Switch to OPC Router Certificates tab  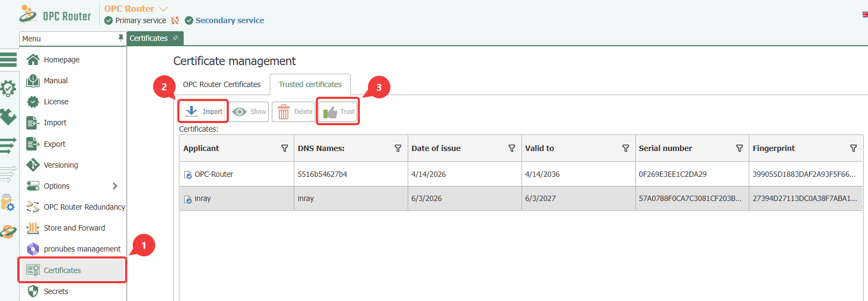pyautogui.click(x=222, y=84)
